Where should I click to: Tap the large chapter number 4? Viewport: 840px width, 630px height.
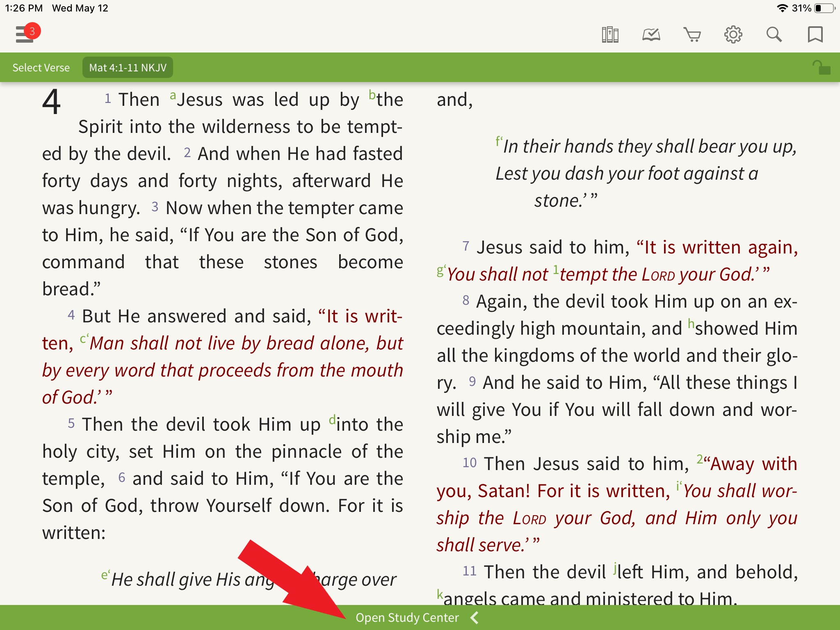(x=51, y=102)
